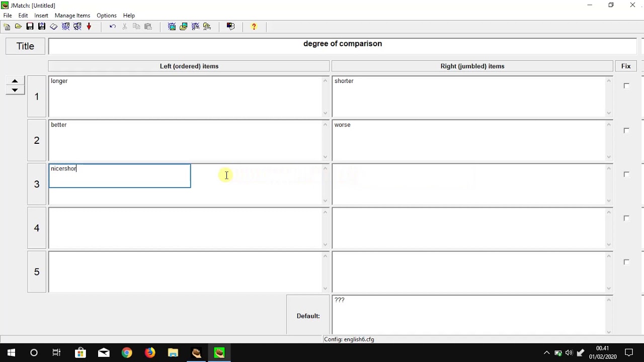The width and height of the screenshot is (644, 362).
Task: Open the File menu
Action: point(8,16)
